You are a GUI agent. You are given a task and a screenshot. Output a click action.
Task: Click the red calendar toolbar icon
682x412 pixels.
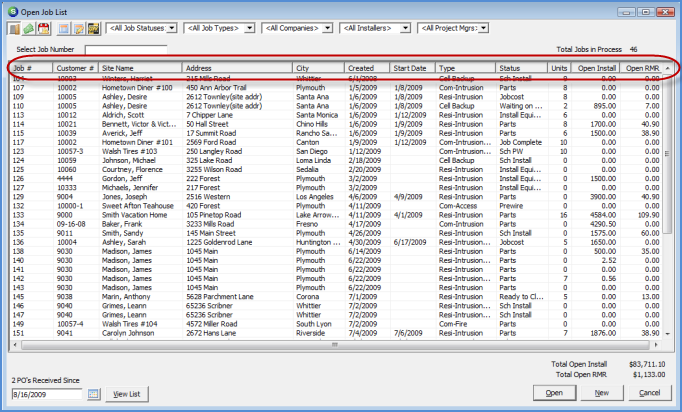(x=43, y=29)
